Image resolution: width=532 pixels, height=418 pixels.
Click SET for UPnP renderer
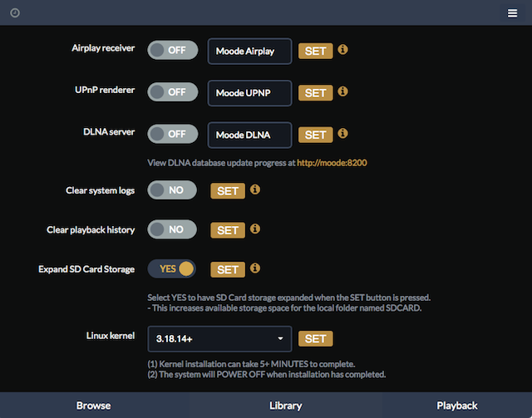pos(316,93)
